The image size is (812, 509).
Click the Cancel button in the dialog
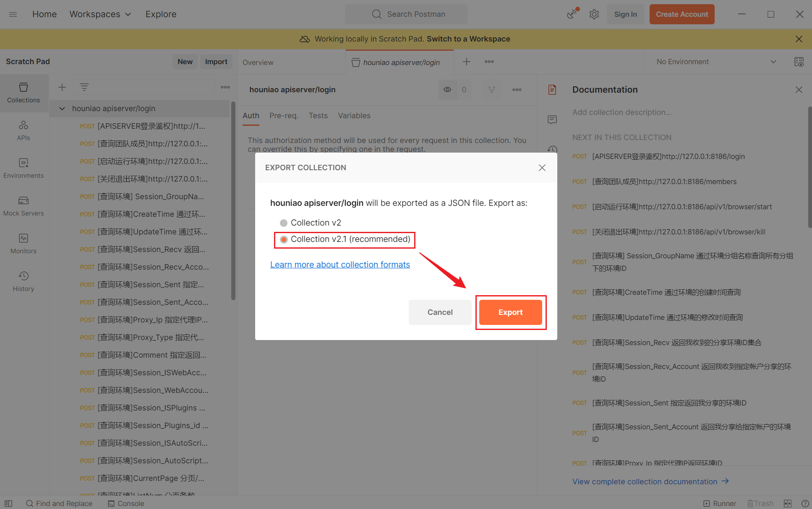point(440,312)
